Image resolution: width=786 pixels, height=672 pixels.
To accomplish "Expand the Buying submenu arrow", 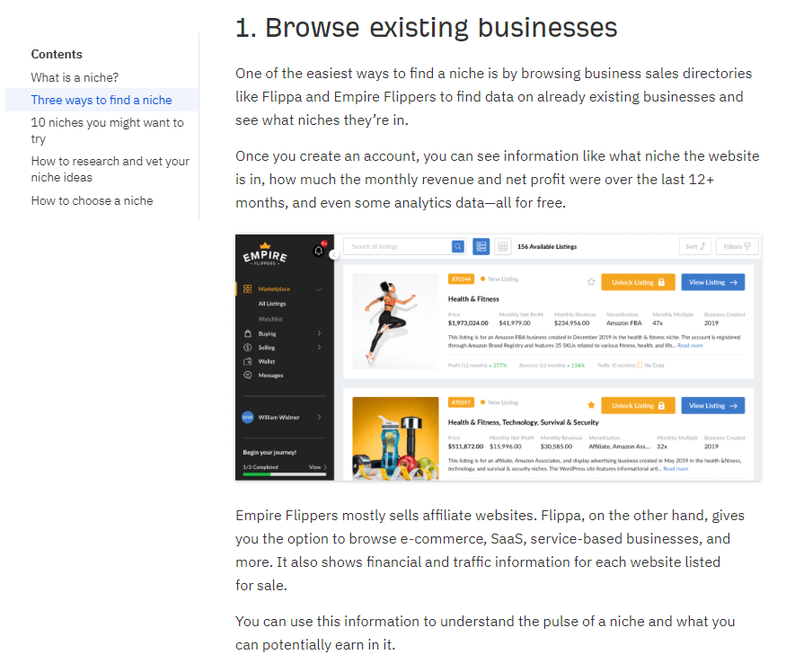I will 319,333.
